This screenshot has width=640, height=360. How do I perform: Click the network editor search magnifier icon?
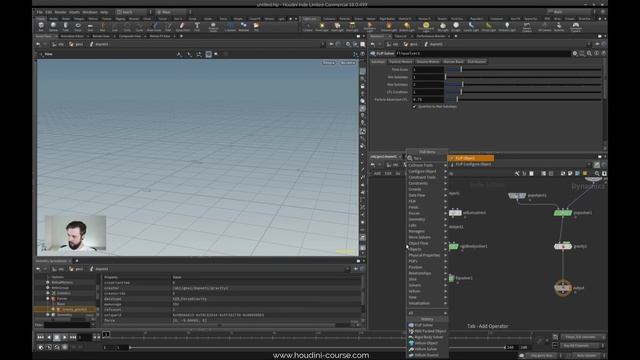[x=597, y=173]
